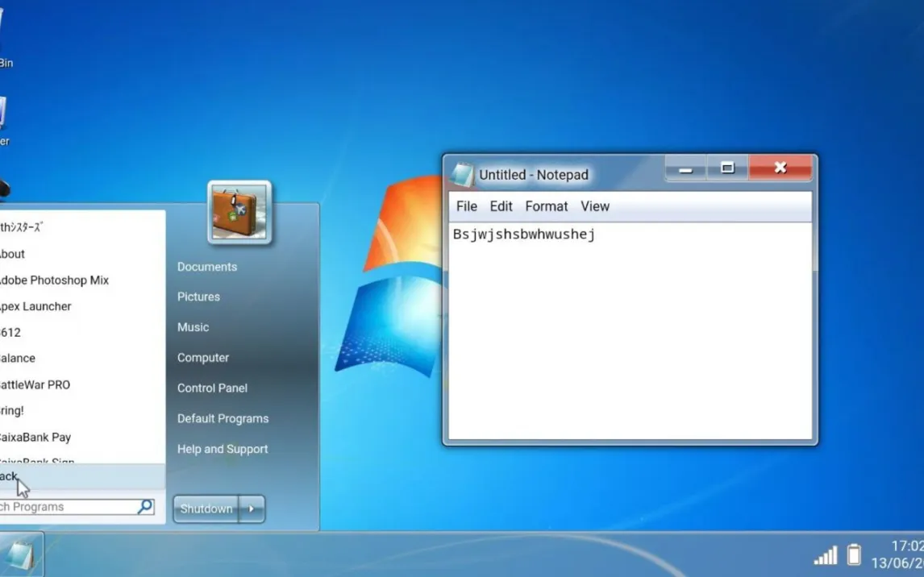
Task: Click the search magnifier icon
Action: [x=145, y=507]
